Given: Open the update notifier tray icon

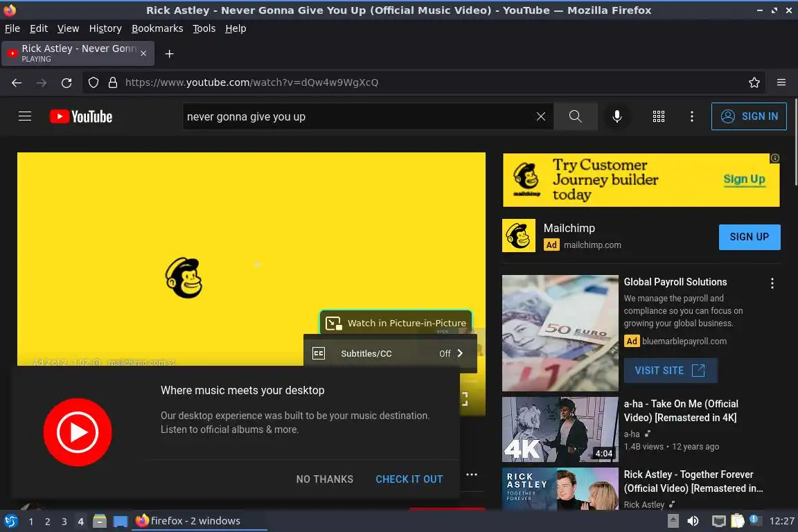Looking at the screenshot, I should [755, 520].
